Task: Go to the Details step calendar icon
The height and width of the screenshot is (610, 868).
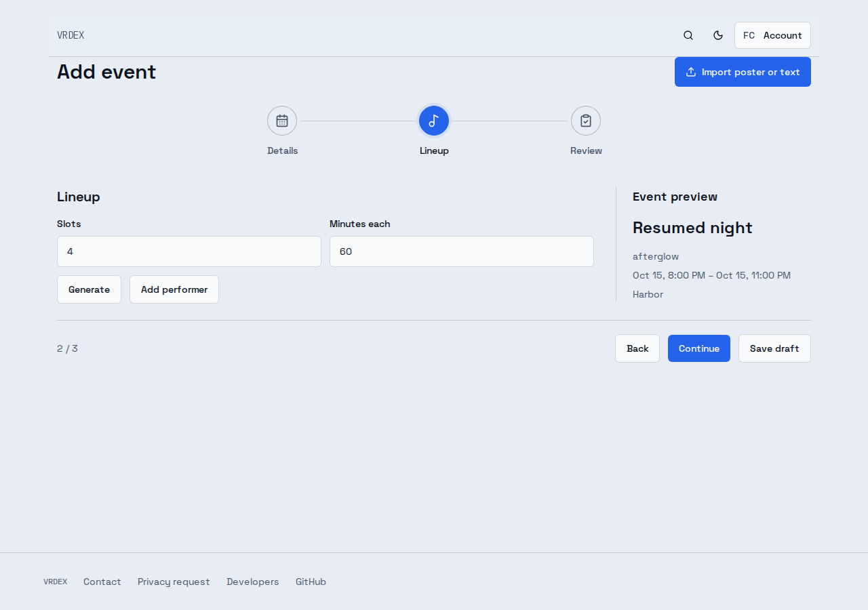Action: 282,121
